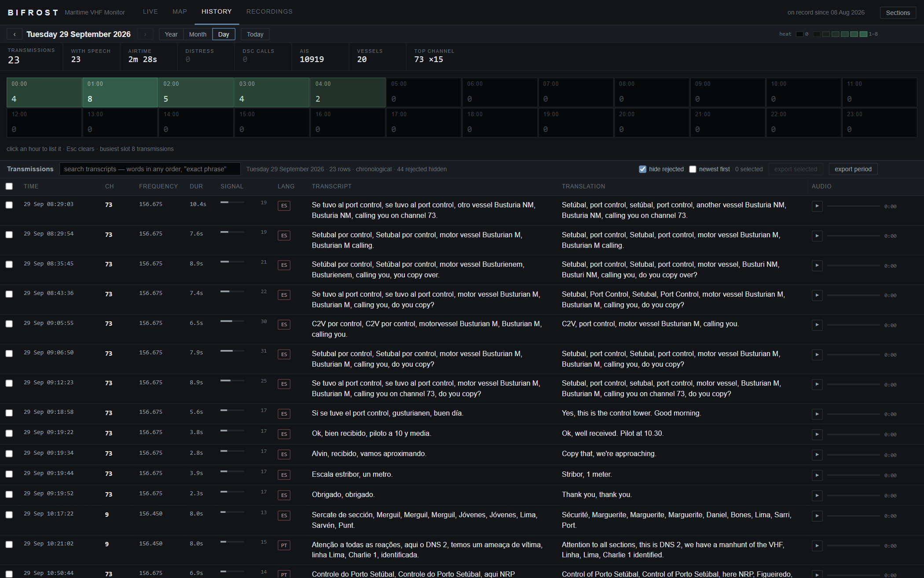Play audio for the 09:18:58 transmission
924x578 pixels.
817,414
